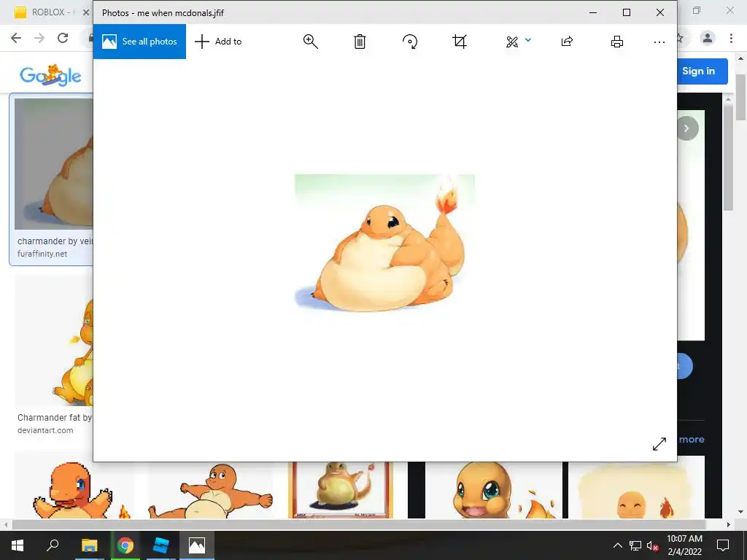Open the notification center icon
Image resolution: width=747 pixels, height=560 pixels.
(723, 545)
